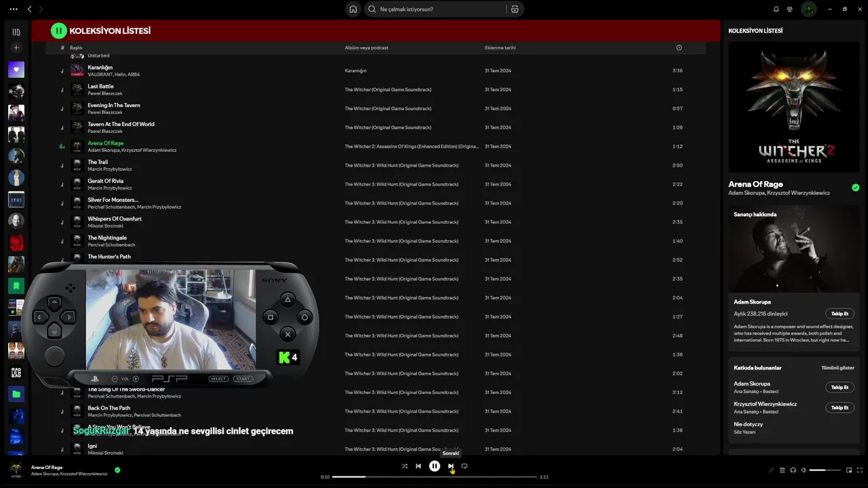The height and width of the screenshot is (488, 868).
Task: Open the lyrics microphone icon
Action: click(x=771, y=470)
